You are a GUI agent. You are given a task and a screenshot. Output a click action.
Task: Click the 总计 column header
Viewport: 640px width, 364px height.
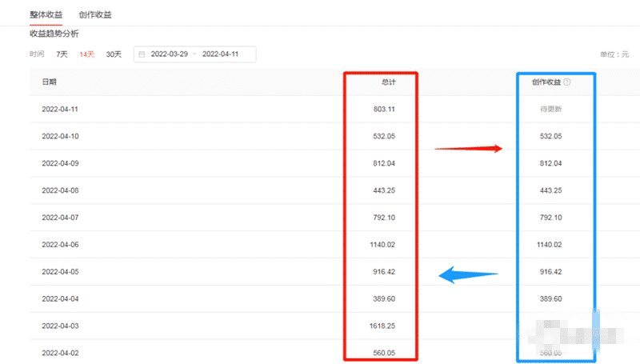(389, 82)
